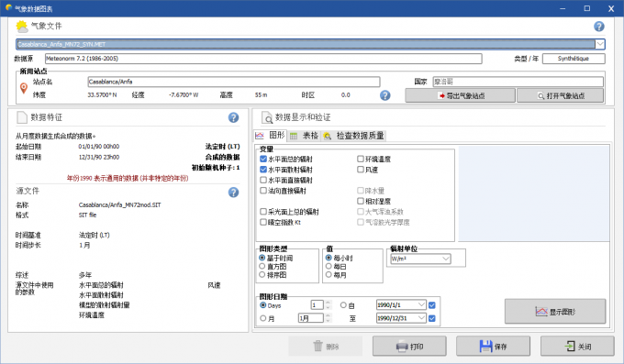Click the end date text 12/31/90 23h00
Image resolution: width=624 pixels, height=364 pixels.
99,157
